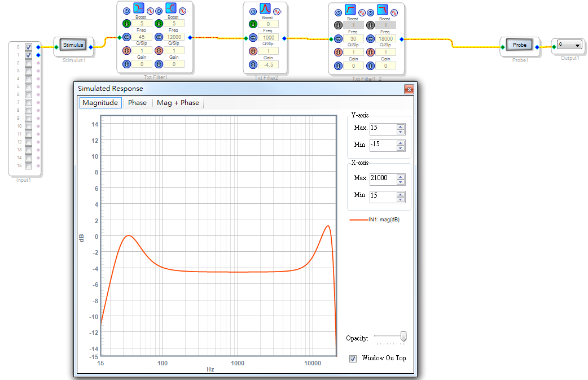Click the peaking filter type icon in Txt Filter2
588x380 pixels.
[x=265, y=8]
